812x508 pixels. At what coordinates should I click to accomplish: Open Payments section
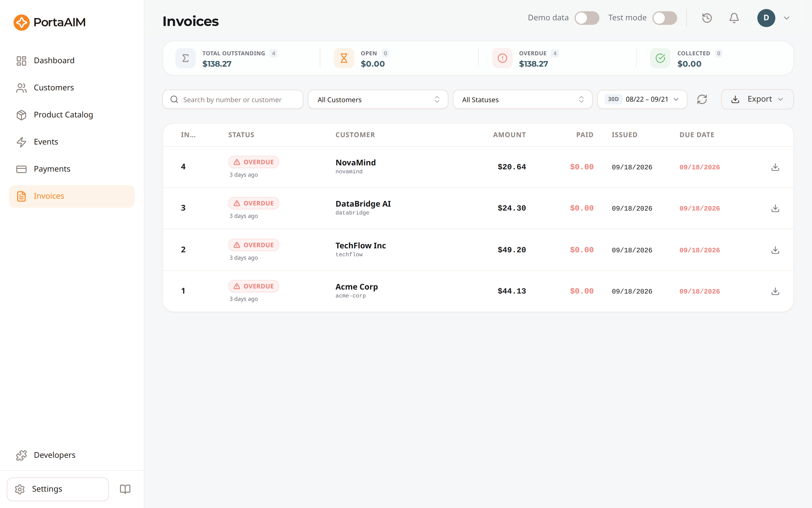[x=72, y=169]
